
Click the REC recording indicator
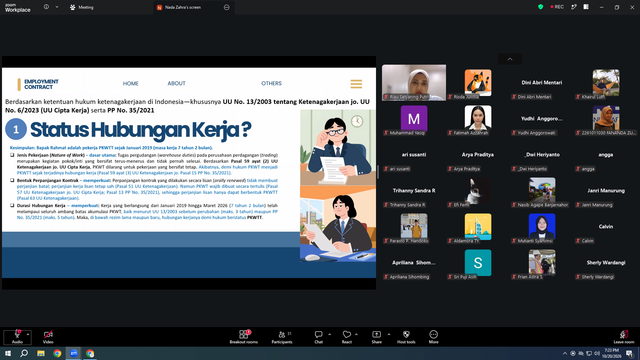(x=557, y=7)
